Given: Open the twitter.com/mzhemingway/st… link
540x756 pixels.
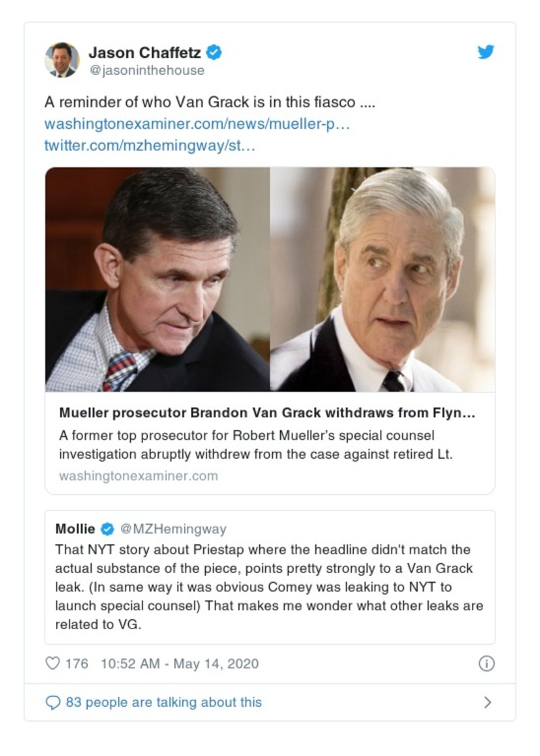Looking at the screenshot, I should [150, 146].
